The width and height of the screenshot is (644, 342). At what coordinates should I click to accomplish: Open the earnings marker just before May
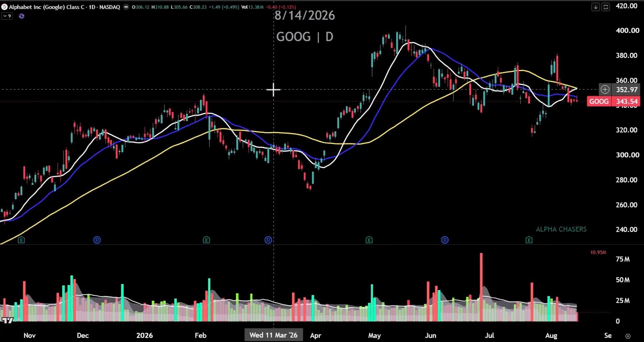(x=369, y=240)
